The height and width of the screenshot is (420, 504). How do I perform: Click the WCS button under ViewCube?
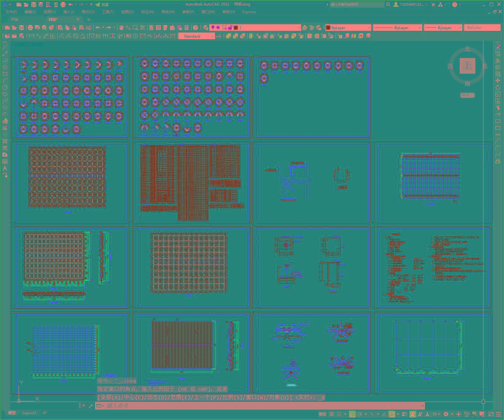point(467,95)
